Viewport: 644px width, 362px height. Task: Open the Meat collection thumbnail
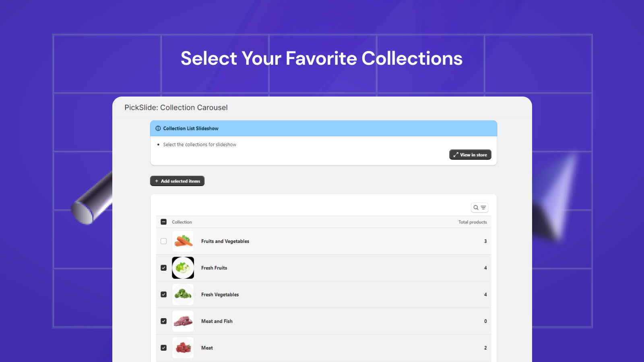[183, 348]
